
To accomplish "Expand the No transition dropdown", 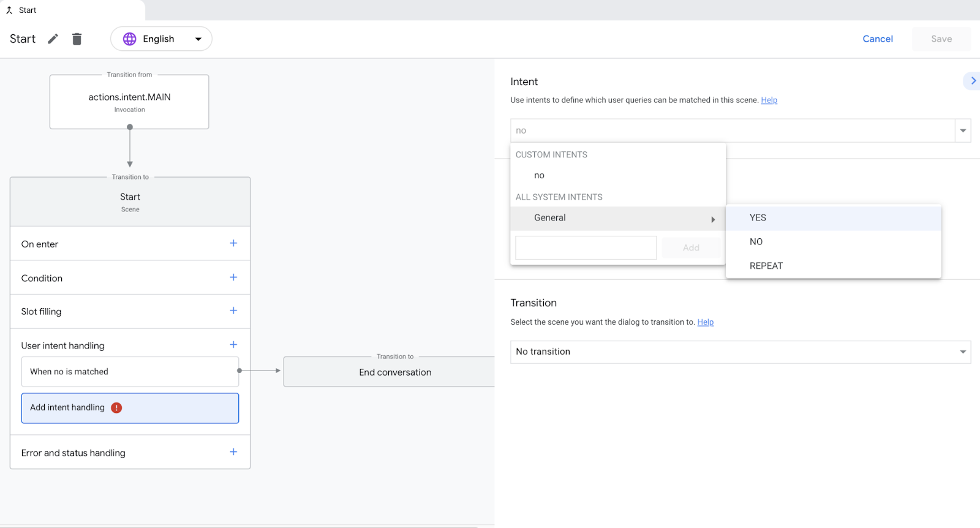I will tap(963, 352).
